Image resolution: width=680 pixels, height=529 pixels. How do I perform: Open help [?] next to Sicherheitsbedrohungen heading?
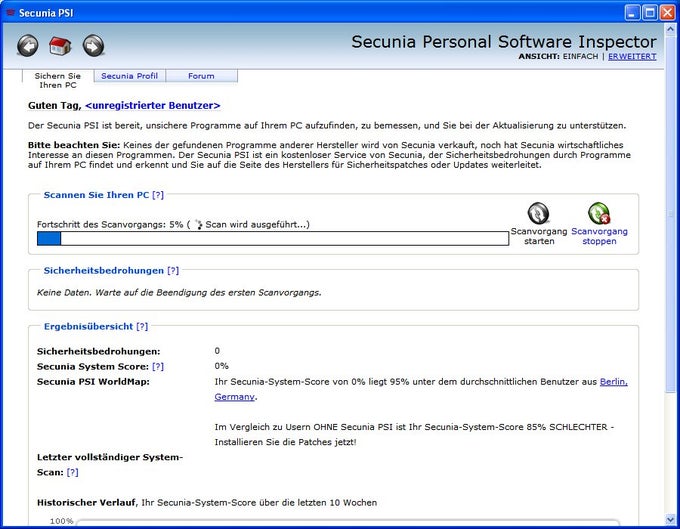tap(173, 270)
